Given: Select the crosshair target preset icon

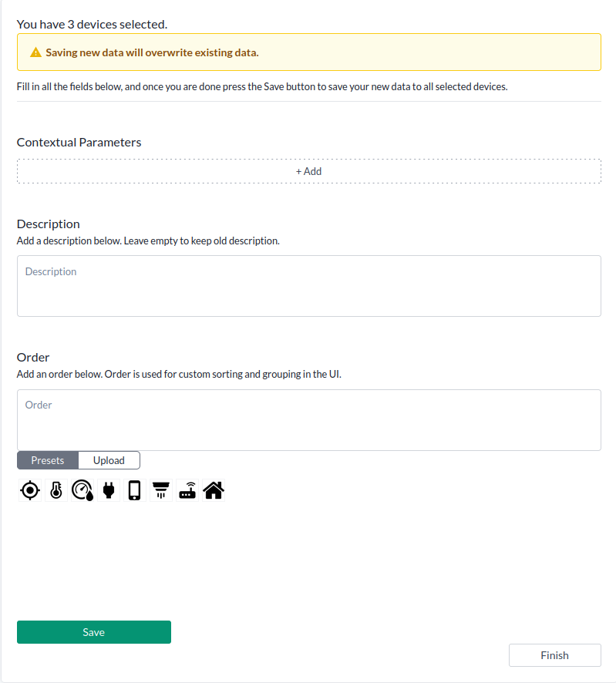Looking at the screenshot, I should (x=30, y=490).
